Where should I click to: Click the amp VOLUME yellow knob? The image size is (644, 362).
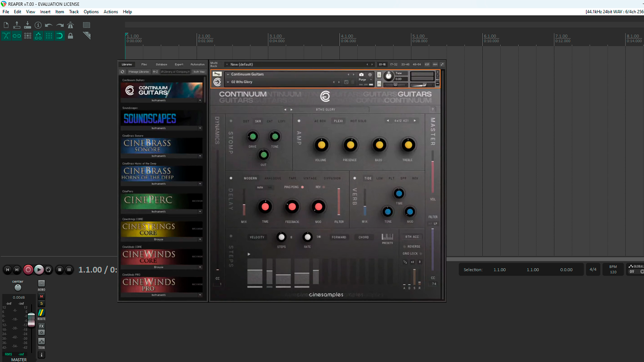321,145
